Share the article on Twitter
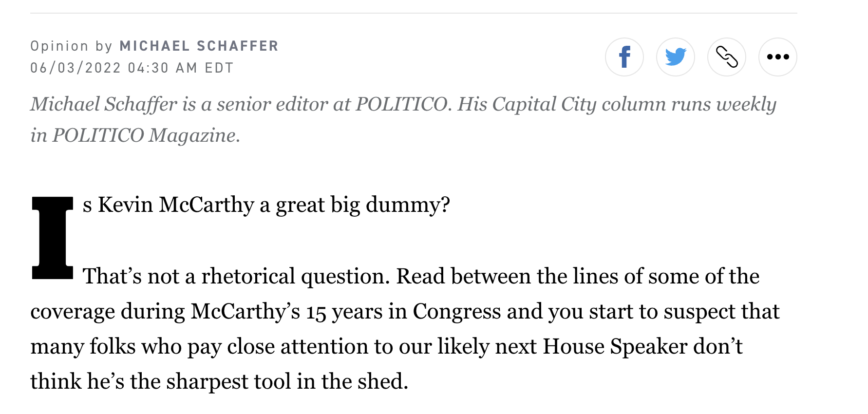868x414 pixels. tap(675, 57)
